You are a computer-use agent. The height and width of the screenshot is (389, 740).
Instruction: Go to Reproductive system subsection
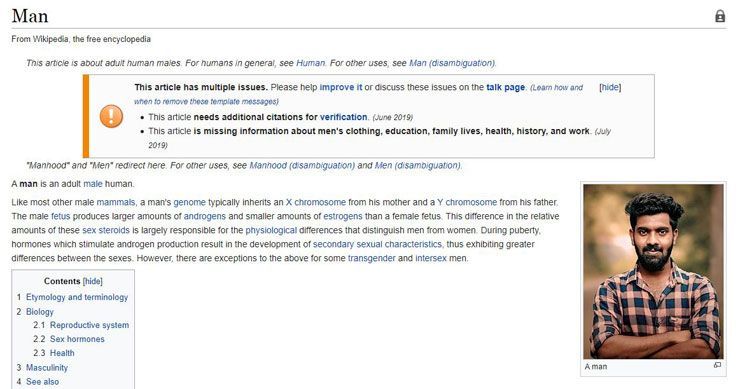(x=89, y=325)
